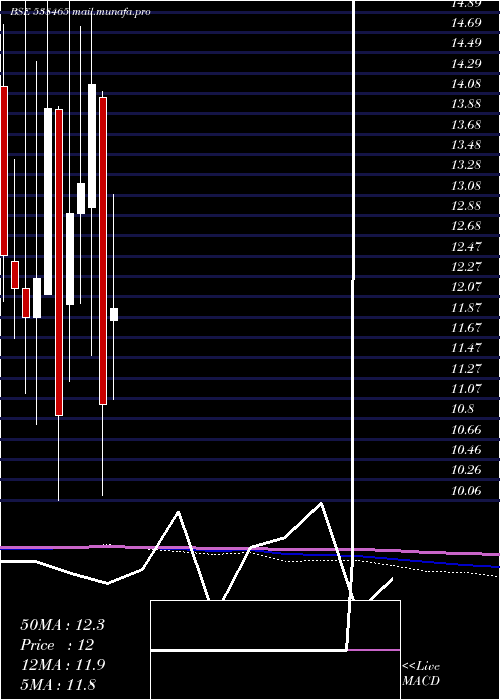Click the 10.06 price axis label
The width and height of the screenshot is (500, 700).
tap(466, 491)
